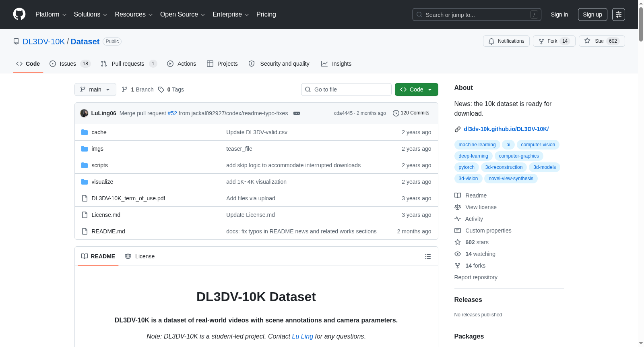This screenshot has height=347, width=644.
Task: Switch to the Insights tab
Action: (x=336, y=64)
